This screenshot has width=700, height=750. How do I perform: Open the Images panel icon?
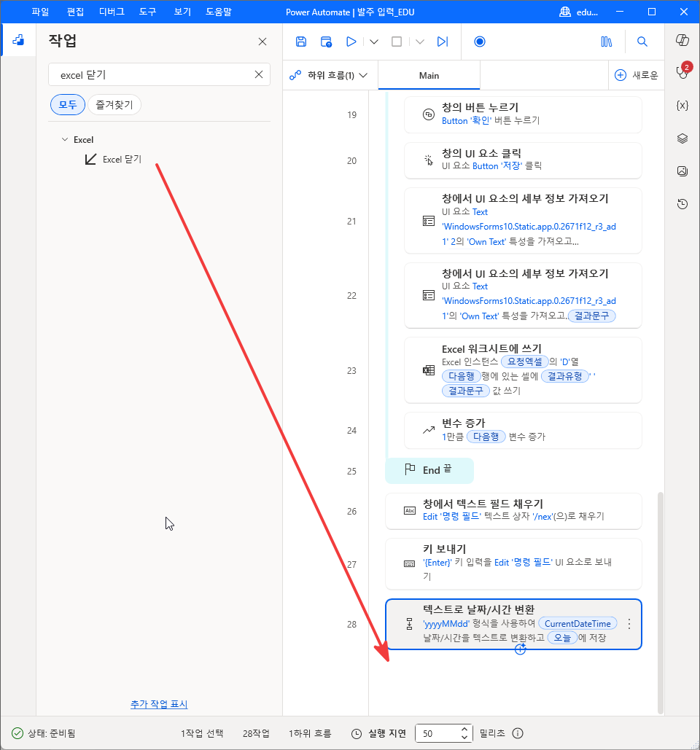[x=682, y=171]
